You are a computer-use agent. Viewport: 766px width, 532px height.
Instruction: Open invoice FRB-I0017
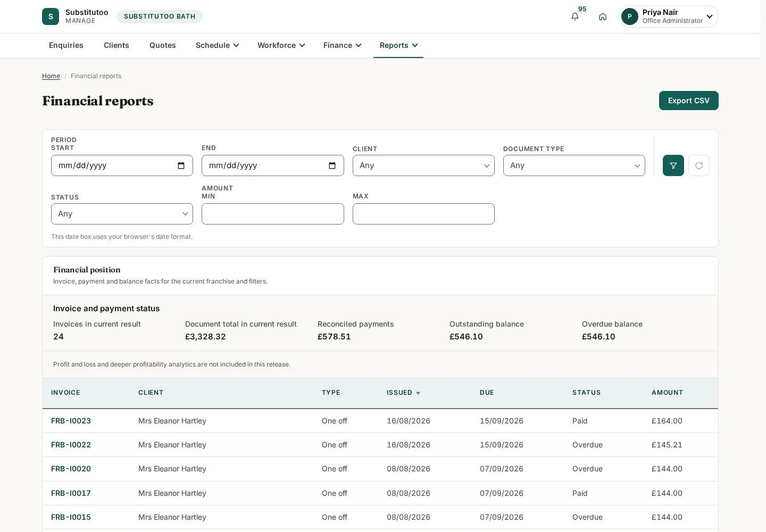71,493
